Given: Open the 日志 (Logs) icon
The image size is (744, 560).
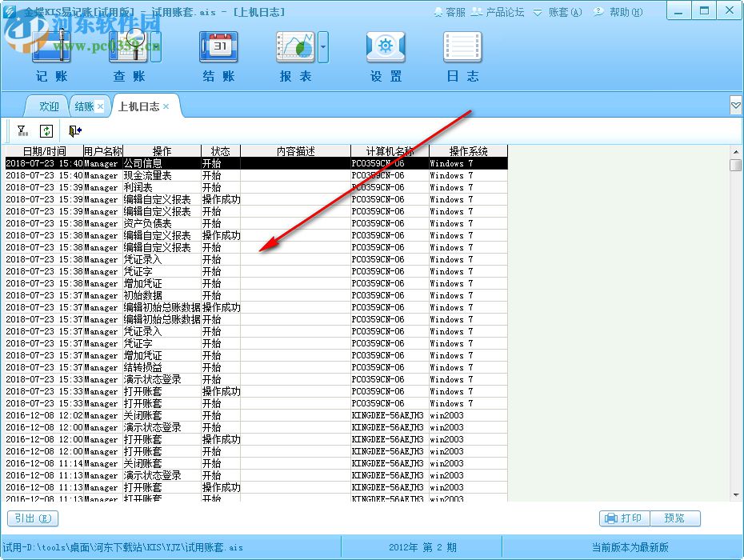Looking at the screenshot, I should (x=462, y=48).
